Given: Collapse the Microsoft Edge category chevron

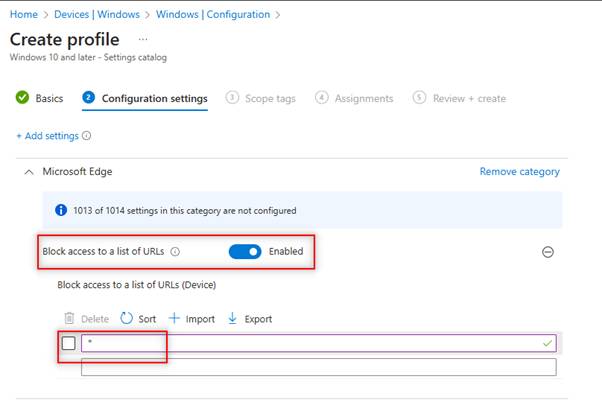Looking at the screenshot, I should (x=28, y=172).
